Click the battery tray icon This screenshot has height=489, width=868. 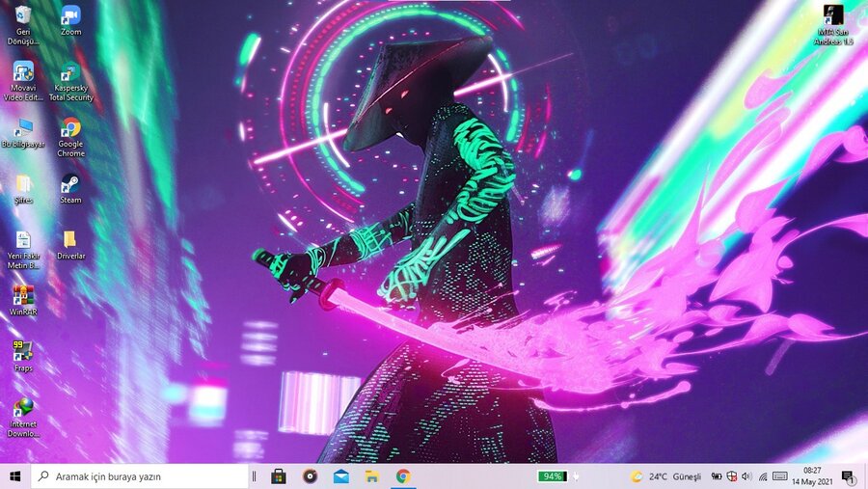pos(717,476)
